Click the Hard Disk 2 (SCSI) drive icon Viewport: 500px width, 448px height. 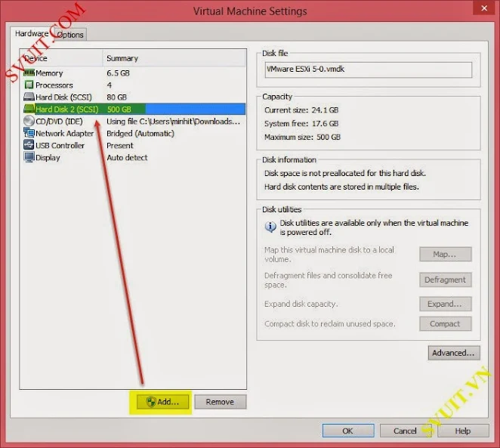[29, 109]
